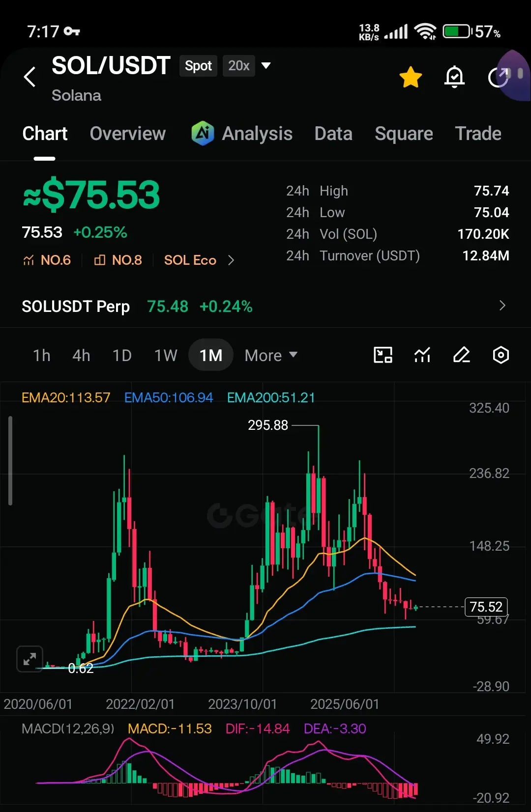Screen dimensions: 531x812
Task: Tap the Wi-Fi status icon
Action: [425, 32]
